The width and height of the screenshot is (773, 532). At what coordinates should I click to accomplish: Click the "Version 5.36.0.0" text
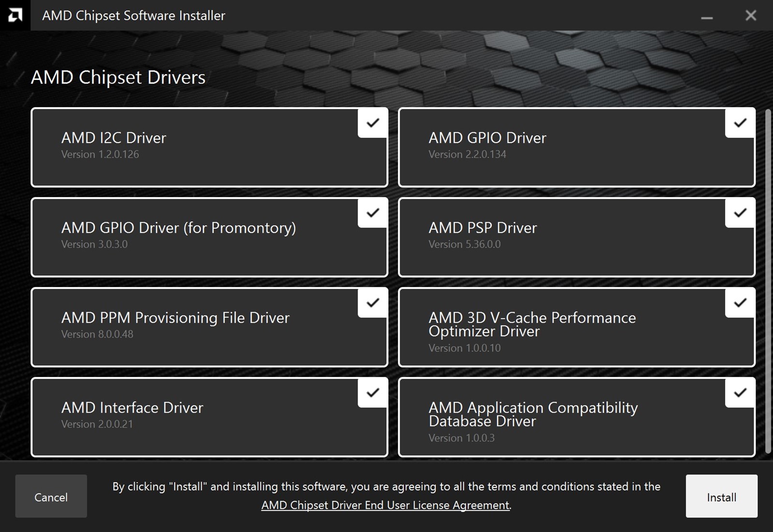464,244
